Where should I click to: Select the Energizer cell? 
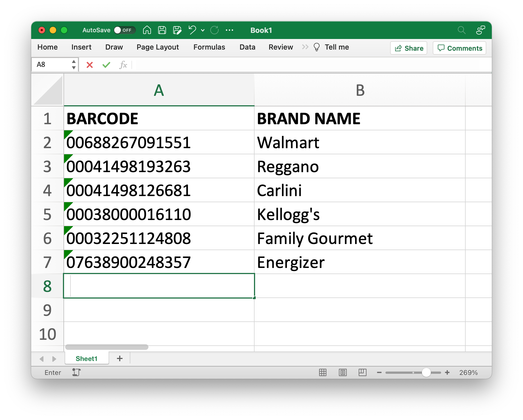pos(360,262)
